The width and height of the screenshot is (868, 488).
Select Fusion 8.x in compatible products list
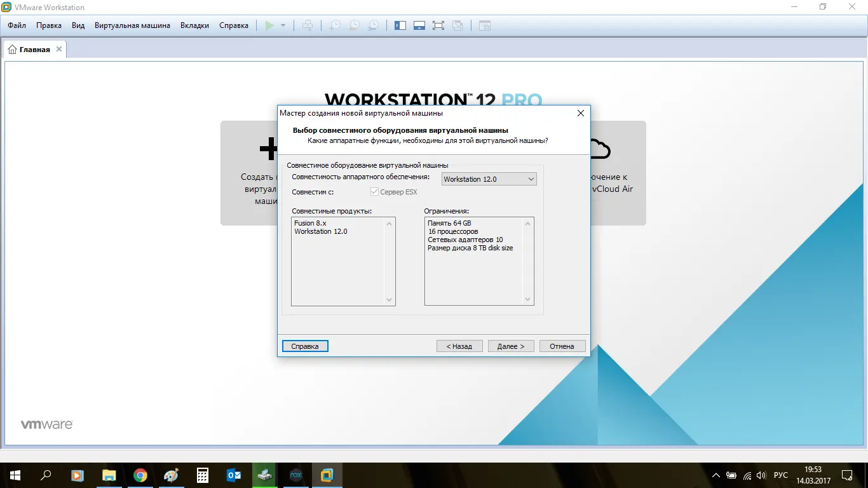coord(310,223)
